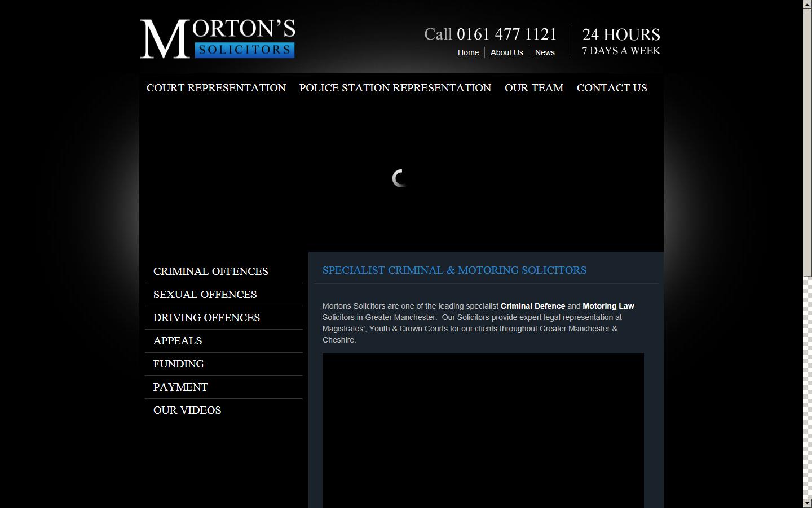Open the Home page
The width and height of the screenshot is (812, 508).
click(468, 52)
